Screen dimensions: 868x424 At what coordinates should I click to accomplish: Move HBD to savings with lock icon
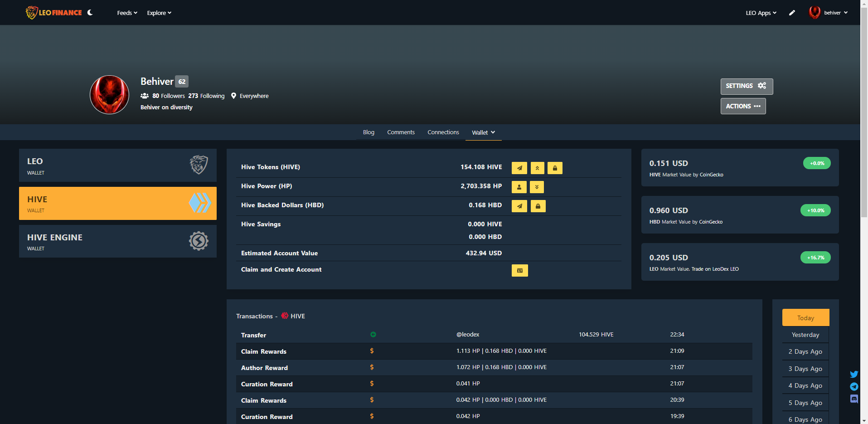click(538, 206)
